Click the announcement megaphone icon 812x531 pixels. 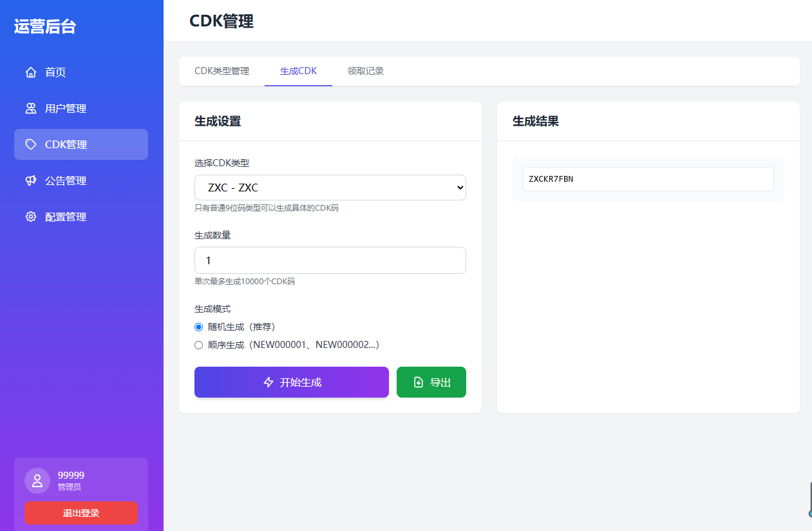pos(31,180)
